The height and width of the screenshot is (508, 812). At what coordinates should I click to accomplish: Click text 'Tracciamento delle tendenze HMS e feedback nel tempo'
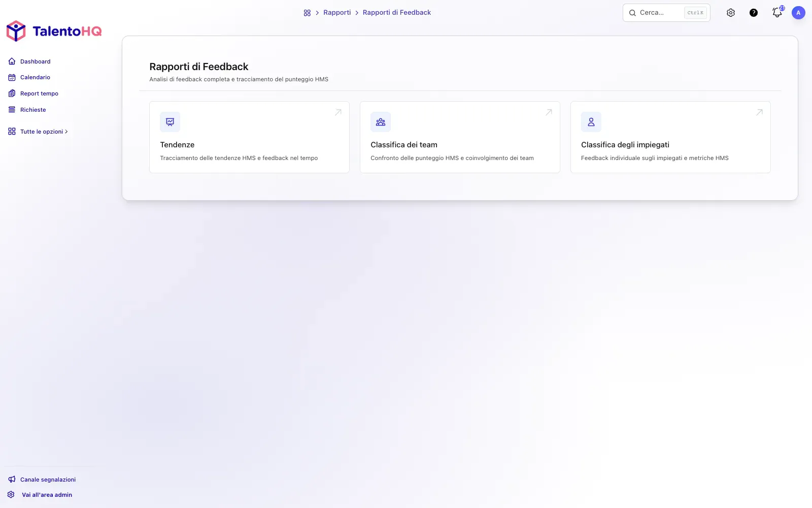239,158
